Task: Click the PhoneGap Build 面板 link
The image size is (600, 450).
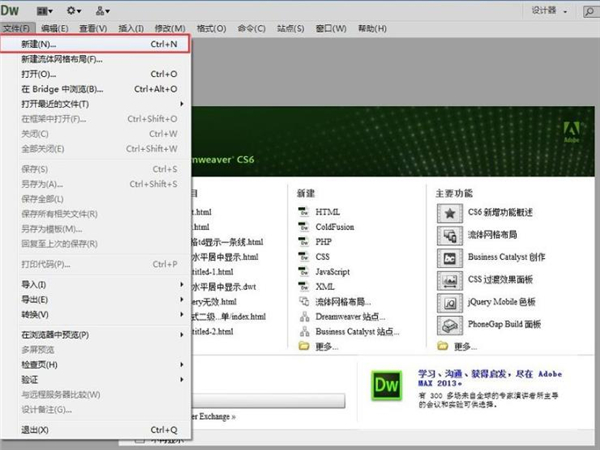Action: pos(504,324)
